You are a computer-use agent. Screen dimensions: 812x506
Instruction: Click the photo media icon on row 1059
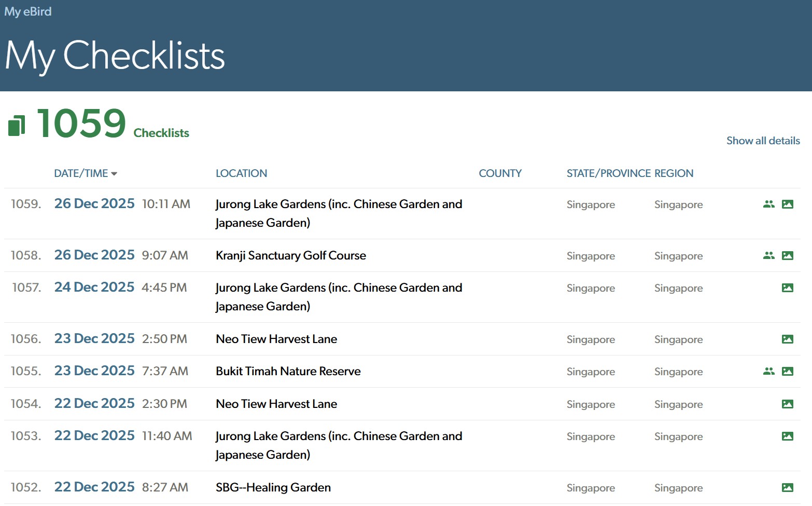(x=787, y=204)
